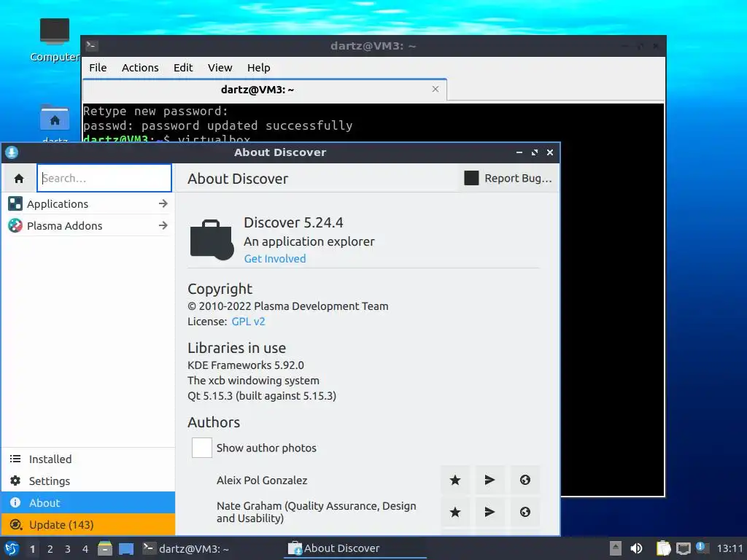Expand the Plasma Addons arrow

(163, 226)
